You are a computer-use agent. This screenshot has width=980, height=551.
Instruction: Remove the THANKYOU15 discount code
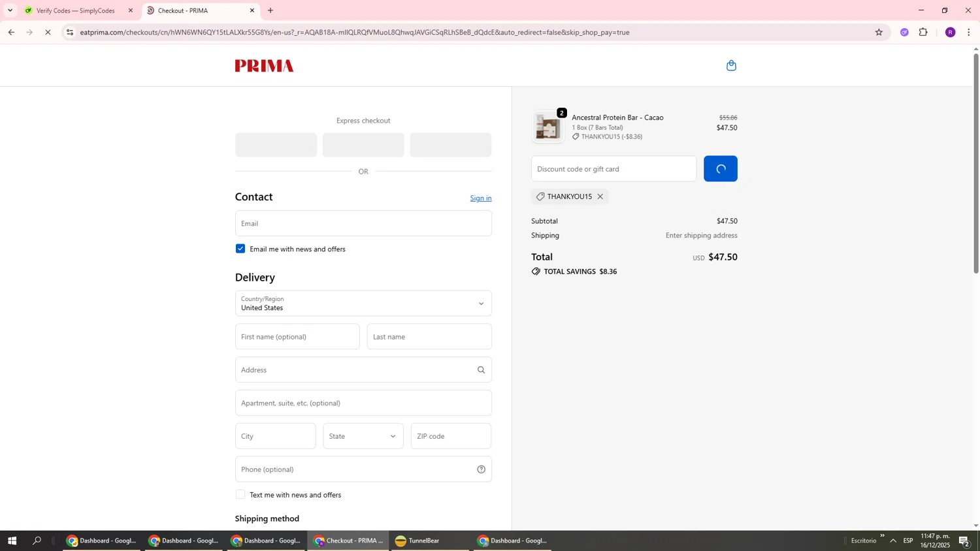pyautogui.click(x=600, y=197)
